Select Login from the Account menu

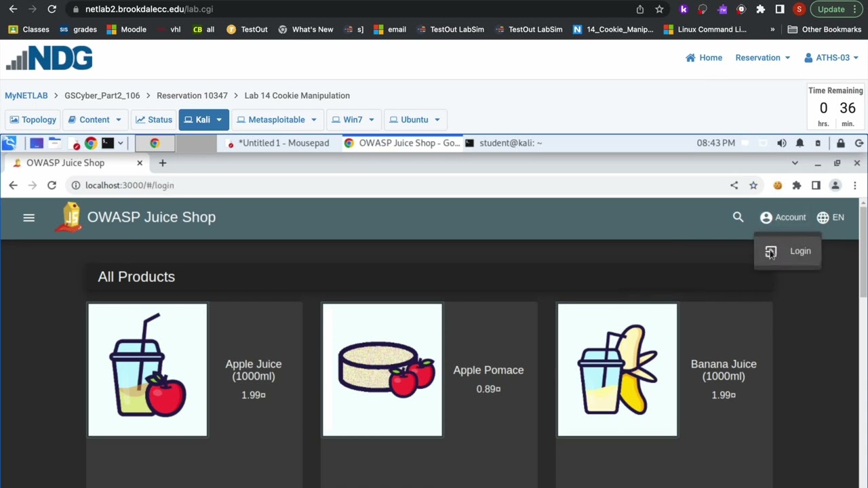click(788, 251)
